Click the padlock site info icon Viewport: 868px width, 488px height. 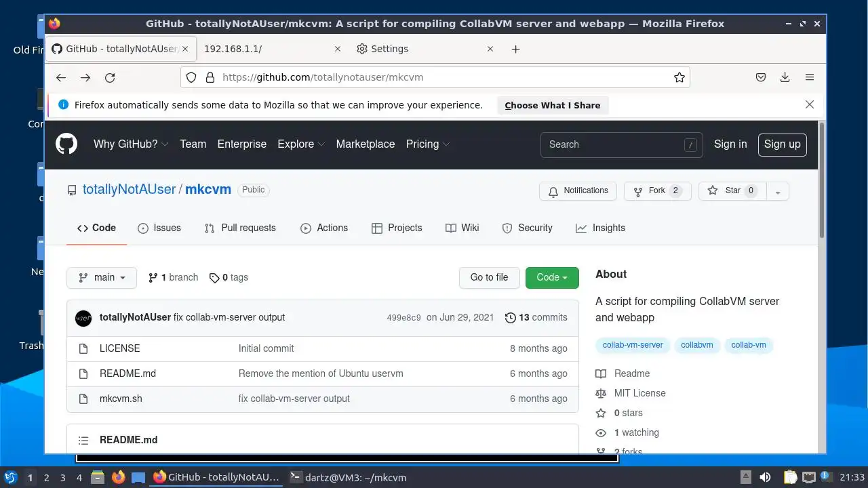[x=210, y=77]
